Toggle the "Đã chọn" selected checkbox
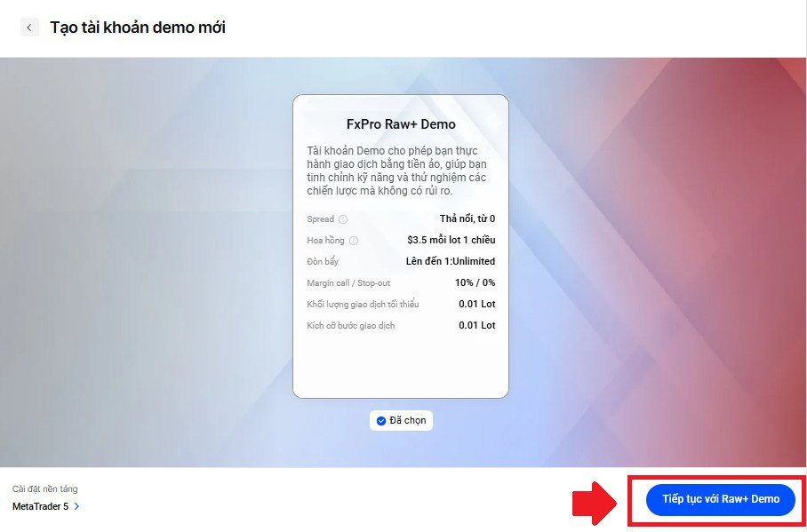Viewport: 807px width, 532px height. (x=381, y=421)
